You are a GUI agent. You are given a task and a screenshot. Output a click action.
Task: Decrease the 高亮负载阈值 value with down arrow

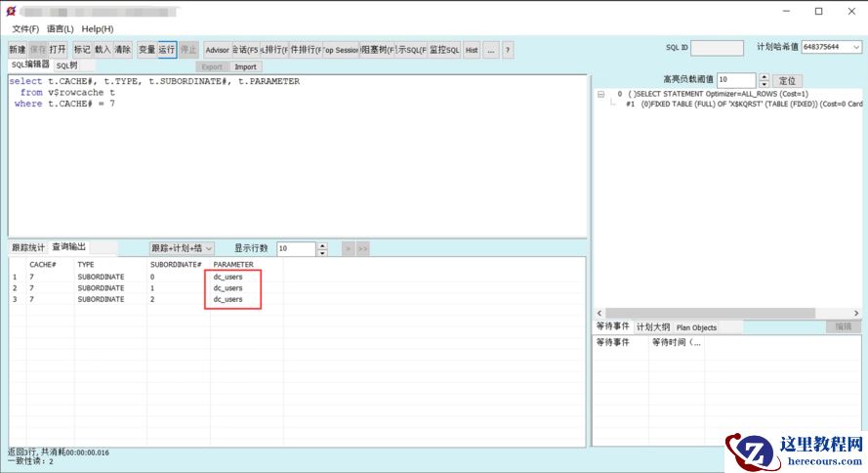(764, 84)
